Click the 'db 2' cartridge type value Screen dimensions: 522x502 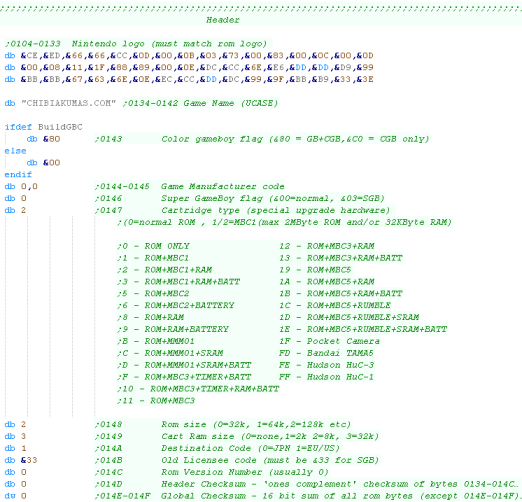point(23,210)
